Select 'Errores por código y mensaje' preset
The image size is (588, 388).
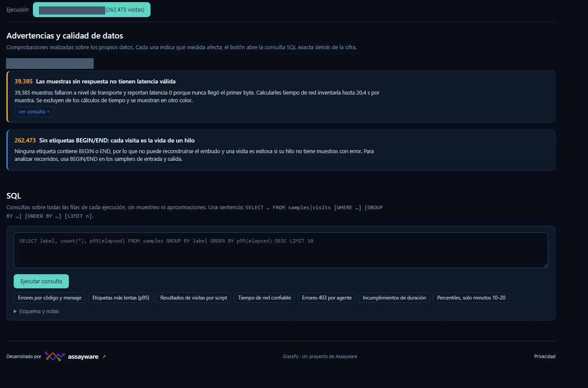pyautogui.click(x=50, y=298)
